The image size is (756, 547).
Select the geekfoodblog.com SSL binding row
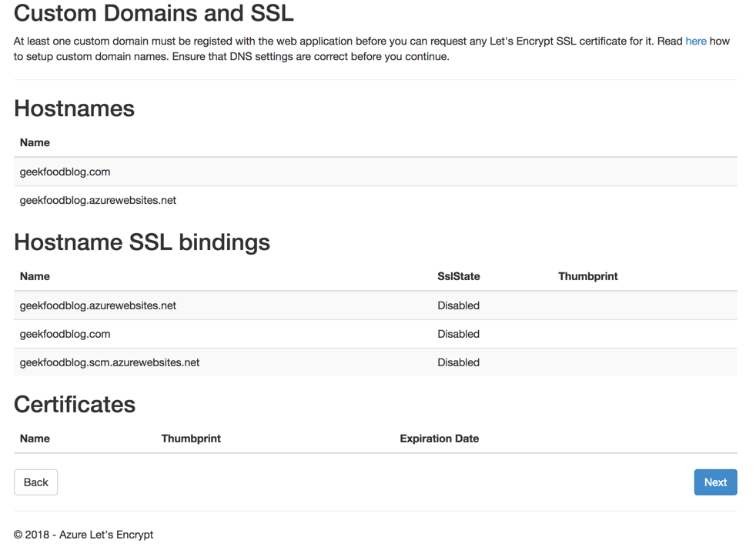click(x=65, y=334)
